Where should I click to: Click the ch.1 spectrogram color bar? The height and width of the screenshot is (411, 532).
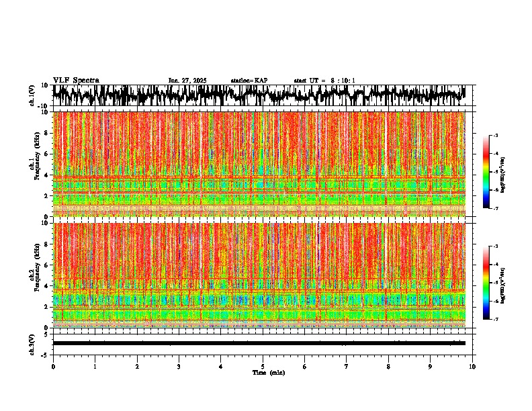[486, 172]
